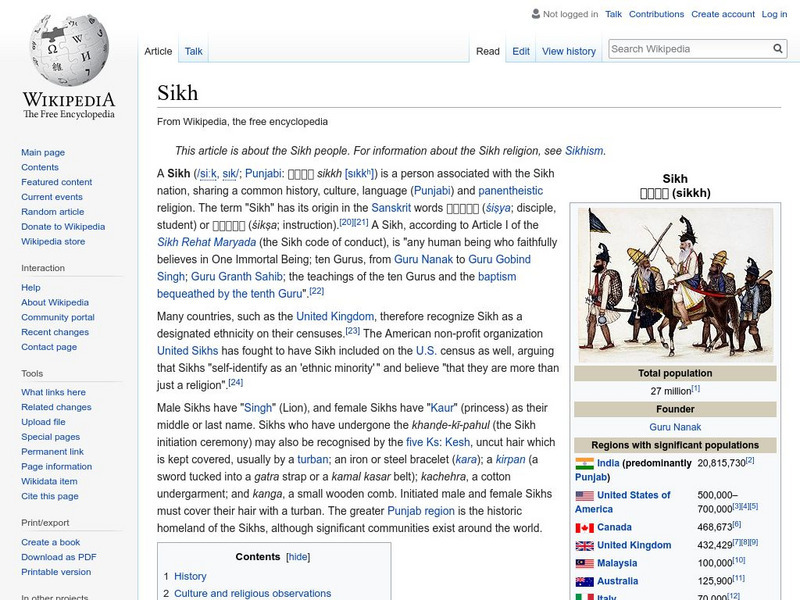Viewport: 800px width, 600px height.
Task: Click the Sikh warriors painting in the infobox
Action: [677, 280]
